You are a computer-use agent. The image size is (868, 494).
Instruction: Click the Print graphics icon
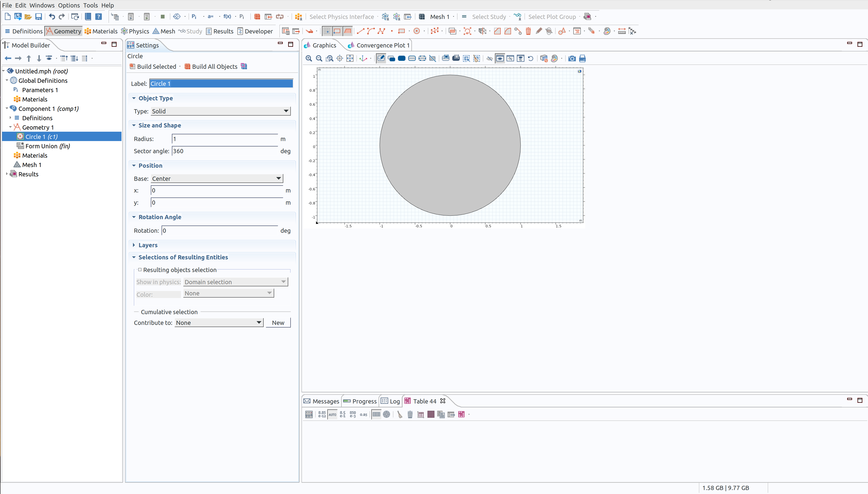pyautogui.click(x=582, y=58)
